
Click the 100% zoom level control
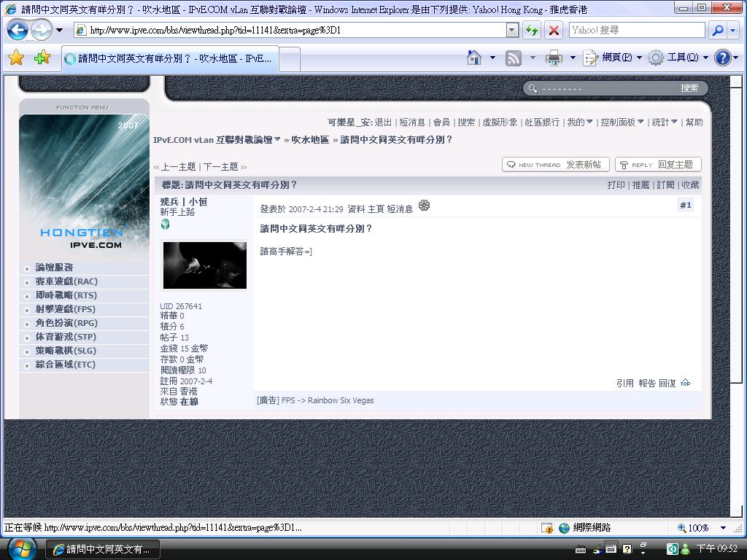[x=702, y=528]
